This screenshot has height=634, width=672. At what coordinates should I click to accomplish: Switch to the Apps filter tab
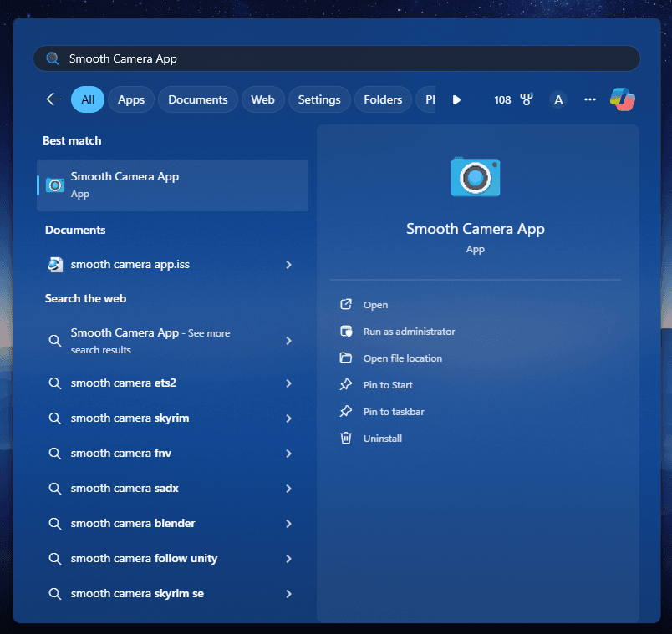131,99
